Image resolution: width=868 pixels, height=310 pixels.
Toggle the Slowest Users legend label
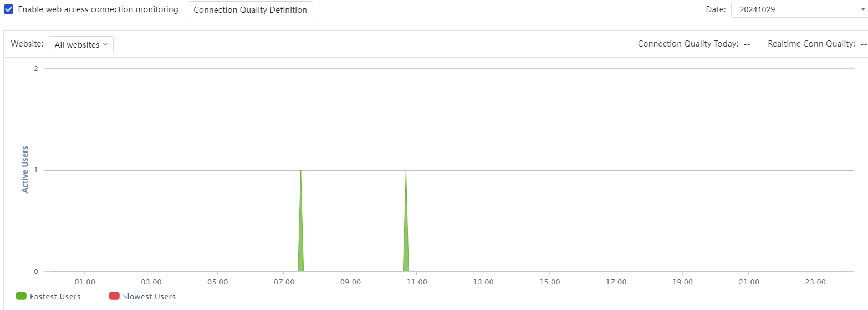(x=149, y=297)
